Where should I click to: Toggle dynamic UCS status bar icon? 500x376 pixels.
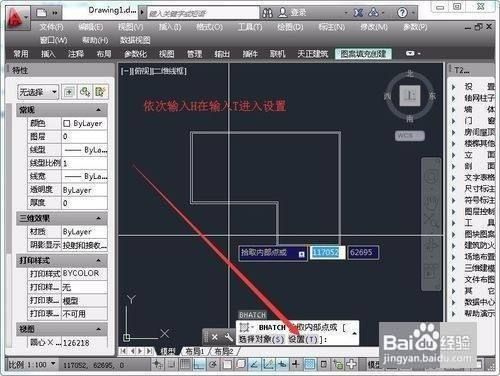(268, 364)
